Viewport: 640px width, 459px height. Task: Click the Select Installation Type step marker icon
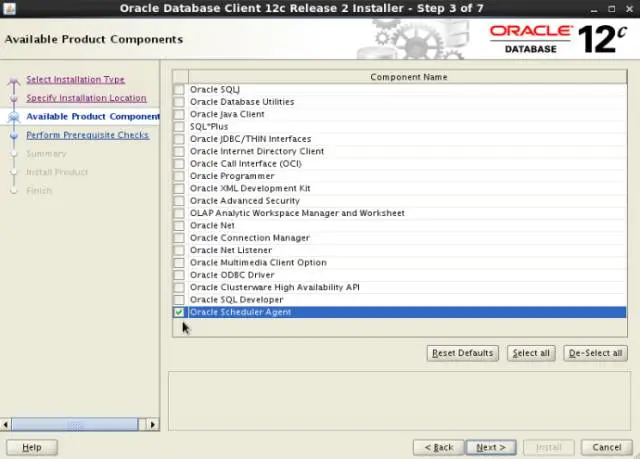click(14, 81)
